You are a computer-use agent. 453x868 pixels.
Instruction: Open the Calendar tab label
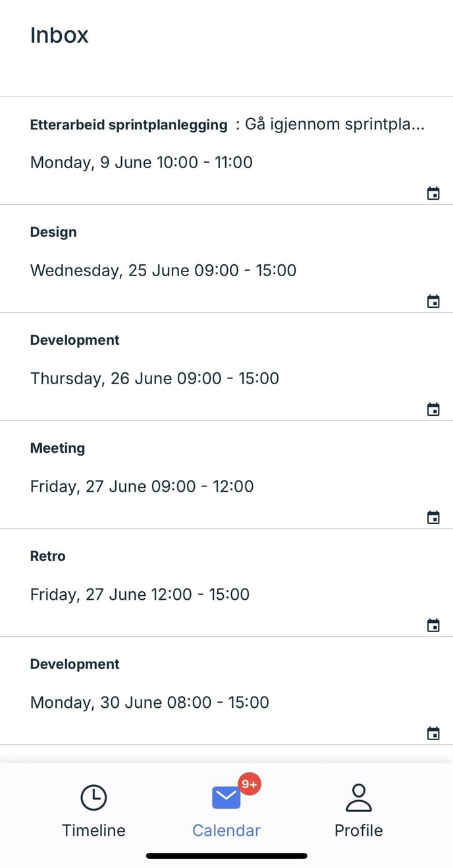click(226, 830)
